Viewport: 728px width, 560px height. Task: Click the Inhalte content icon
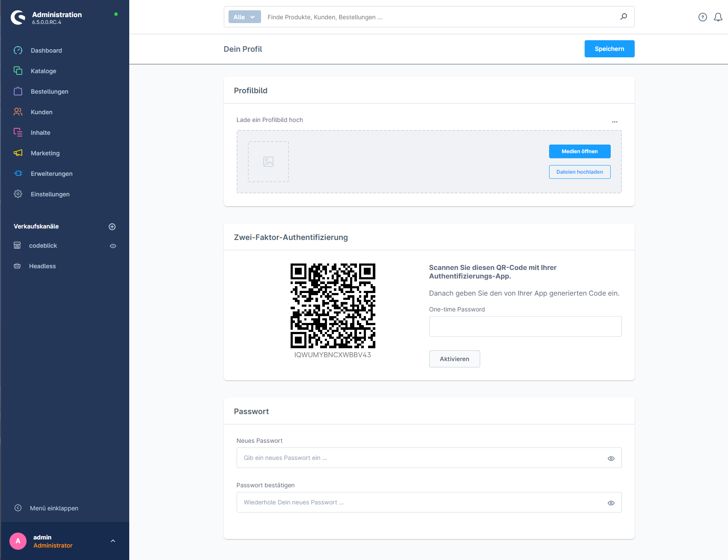(x=18, y=133)
